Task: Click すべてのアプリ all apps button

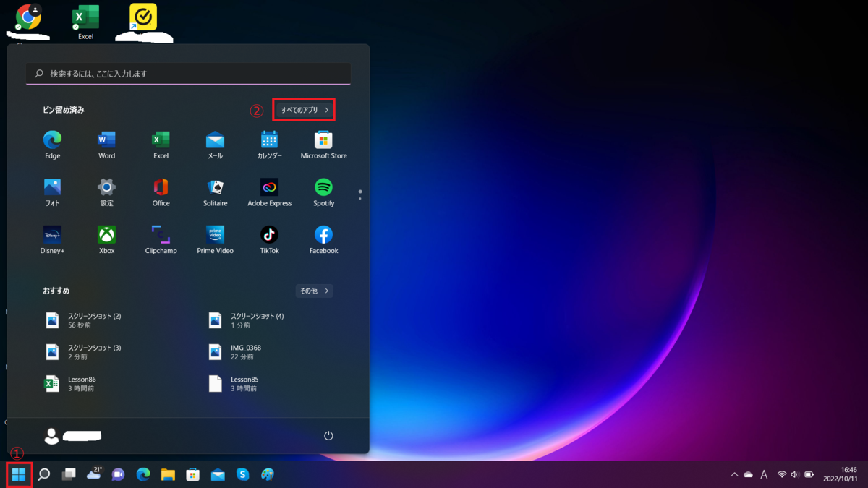Action: [304, 110]
